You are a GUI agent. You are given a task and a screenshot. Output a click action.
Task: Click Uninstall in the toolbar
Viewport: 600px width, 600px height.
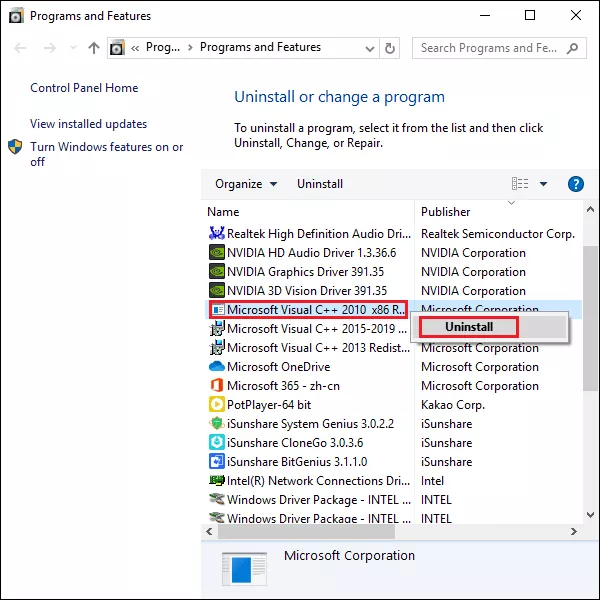320,184
